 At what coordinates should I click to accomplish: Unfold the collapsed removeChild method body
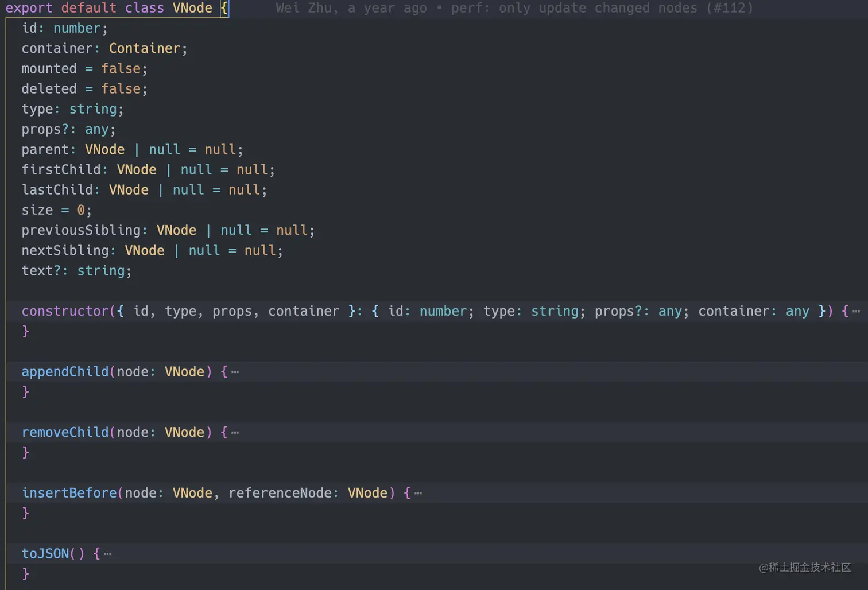click(x=235, y=433)
